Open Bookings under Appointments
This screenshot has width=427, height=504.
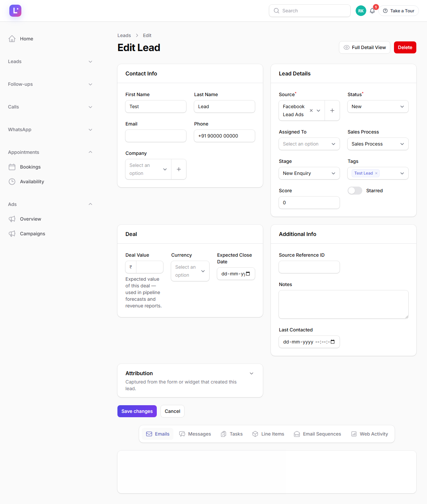tap(50, 167)
